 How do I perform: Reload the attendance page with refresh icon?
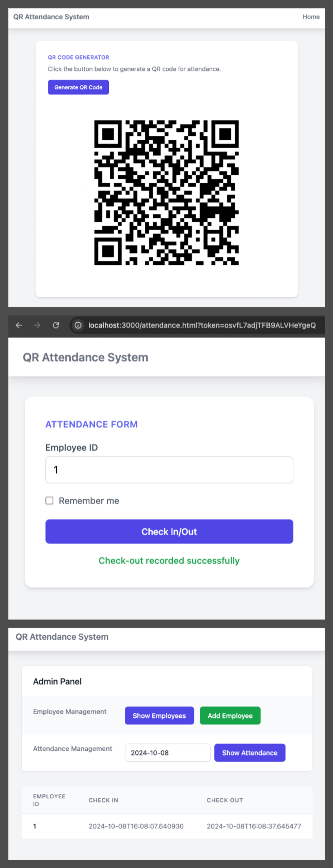point(56,325)
